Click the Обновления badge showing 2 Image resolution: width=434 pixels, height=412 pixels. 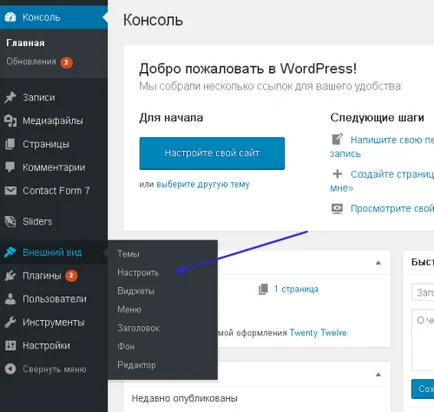[66, 62]
